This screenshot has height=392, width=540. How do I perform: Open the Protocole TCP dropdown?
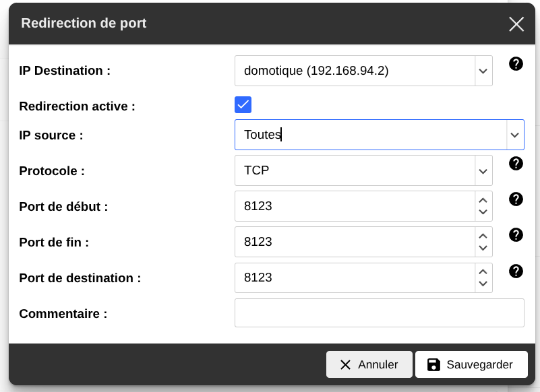483,170
